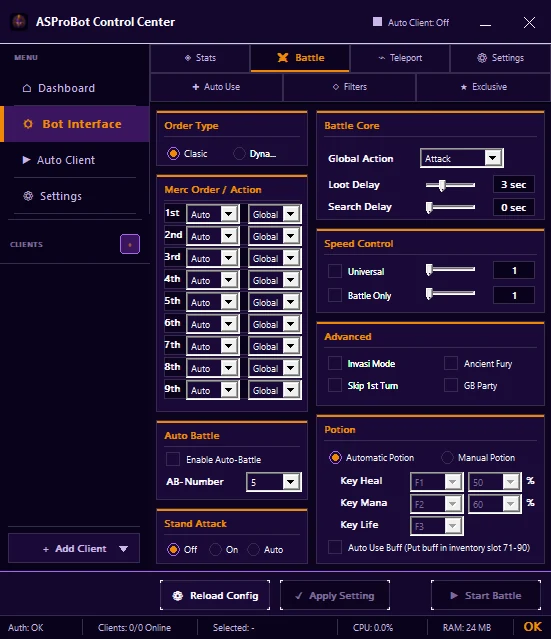Switch to the Teleport tab

click(400, 58)
